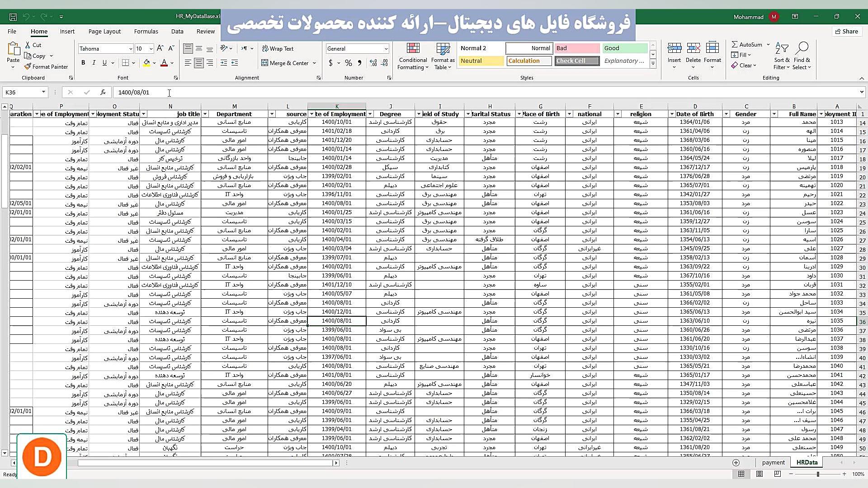This screenshot has width=868, height=488.
Task: Click the Delete cells icon
Action: [x=693, y=48]
